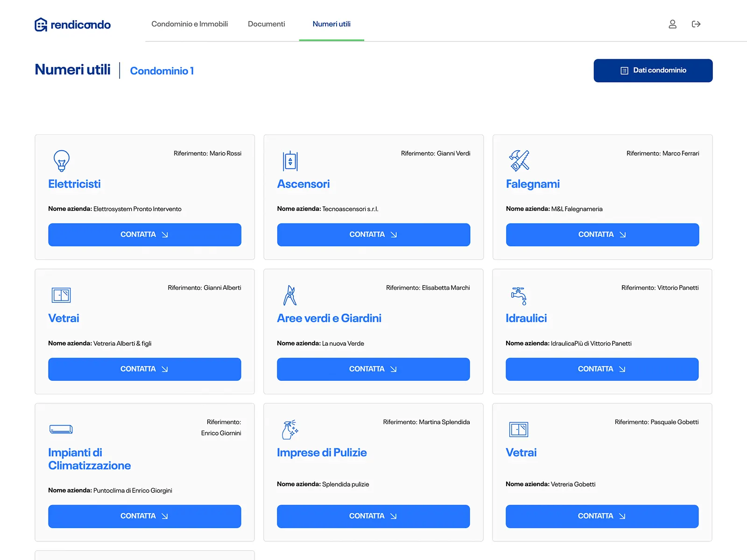
Task: Click the window icon on Vetreria Gobetti card
Action: [x=519, y=429]
